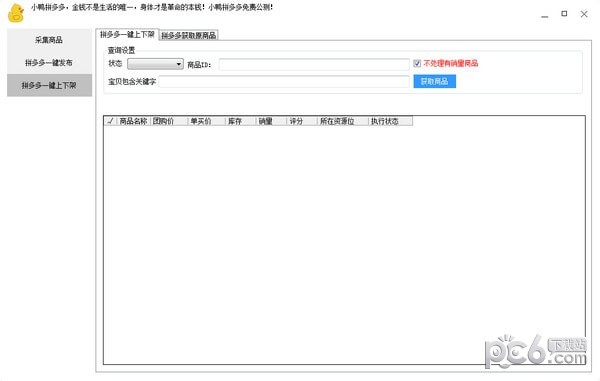Sort by the 评分 column header

pos(302,121)
